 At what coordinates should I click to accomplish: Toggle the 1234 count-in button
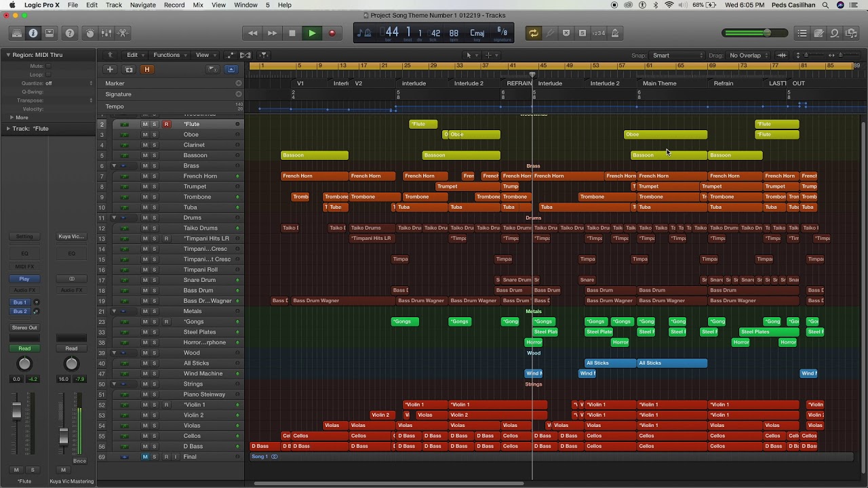pos(599,33)
